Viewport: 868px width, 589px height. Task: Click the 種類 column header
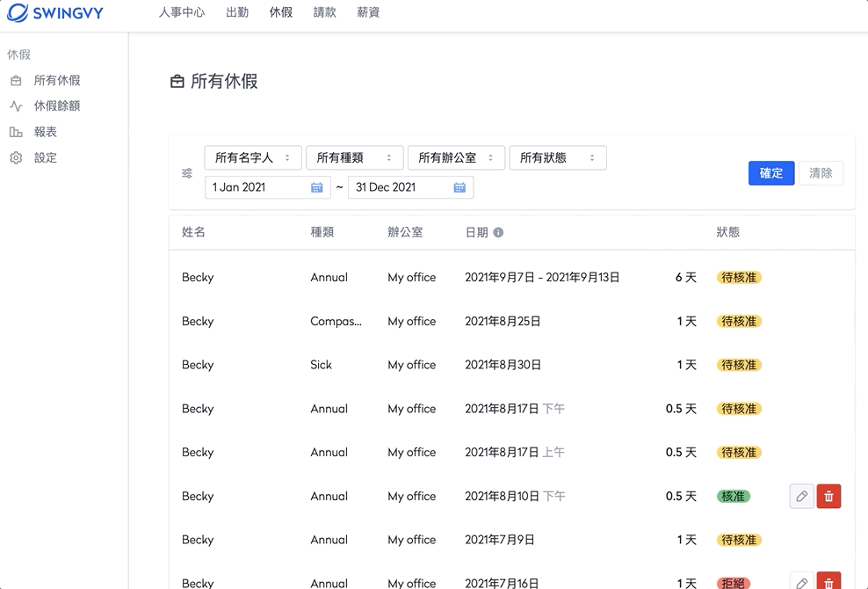click(x=322, y=232)
